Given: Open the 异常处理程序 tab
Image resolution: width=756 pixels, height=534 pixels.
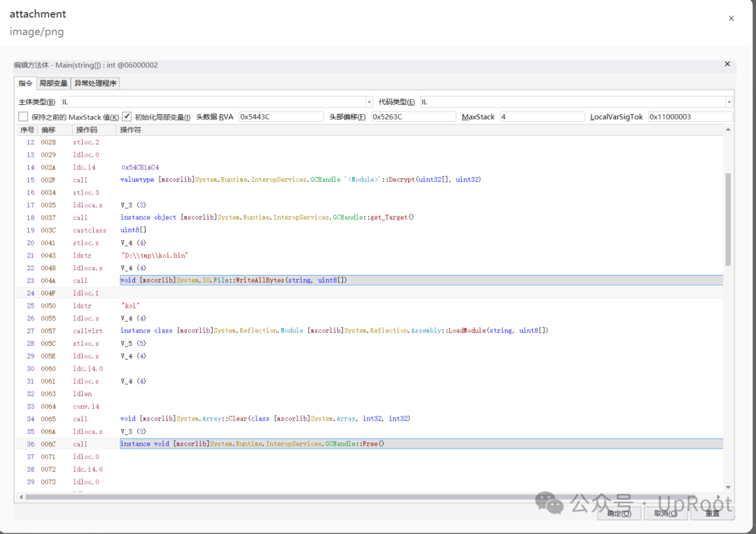Looking at the screenshot, I should [95, 83].
